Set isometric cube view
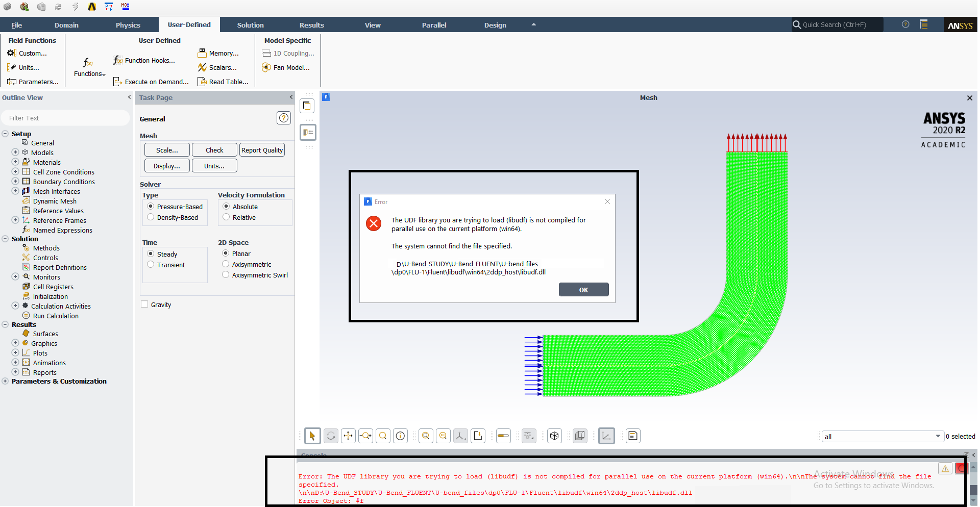Image resolution: width=980 pixels, height=507 pixels. click(x=554, y=436)
